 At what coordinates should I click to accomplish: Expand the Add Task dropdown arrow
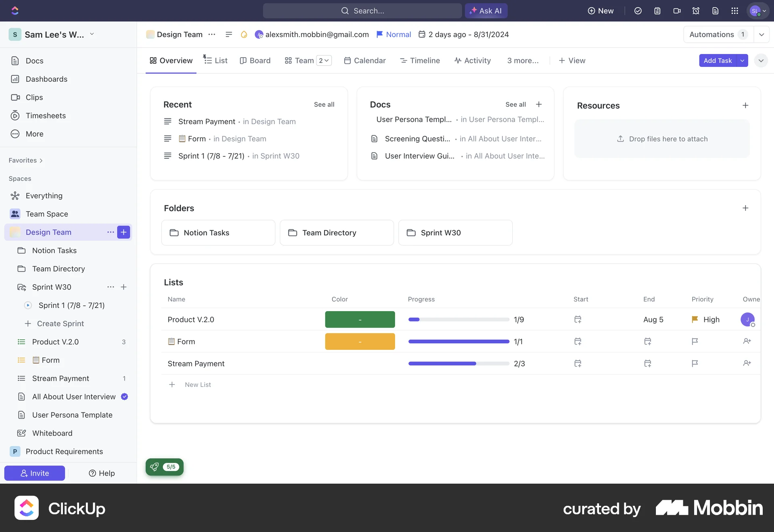[x=742, y=60]
